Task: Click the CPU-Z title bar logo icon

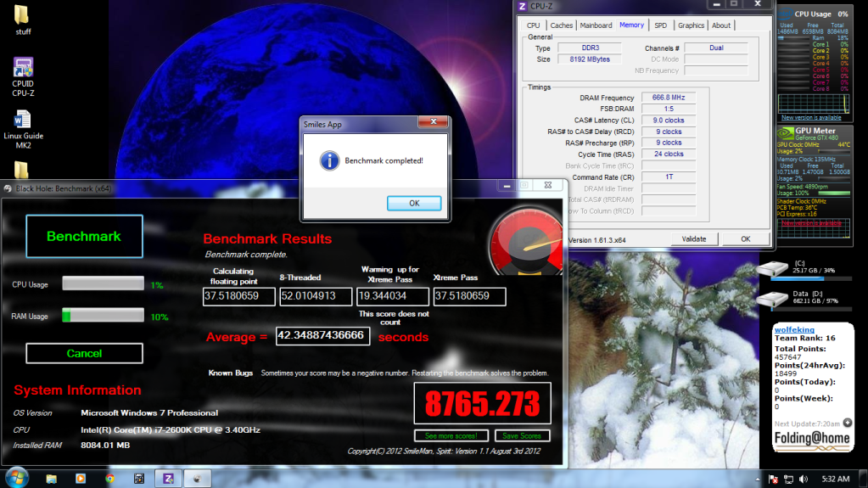Action: tap(522, 6)
